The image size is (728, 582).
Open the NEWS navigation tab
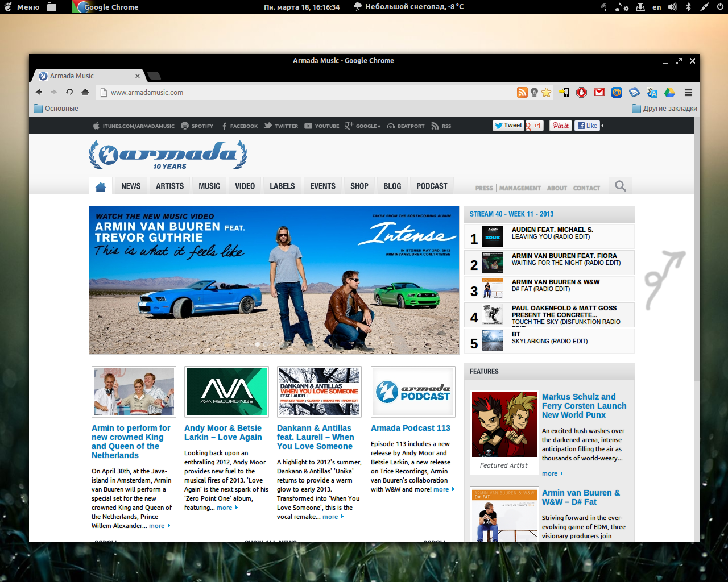pyautogui.click(x=131, y=186)
